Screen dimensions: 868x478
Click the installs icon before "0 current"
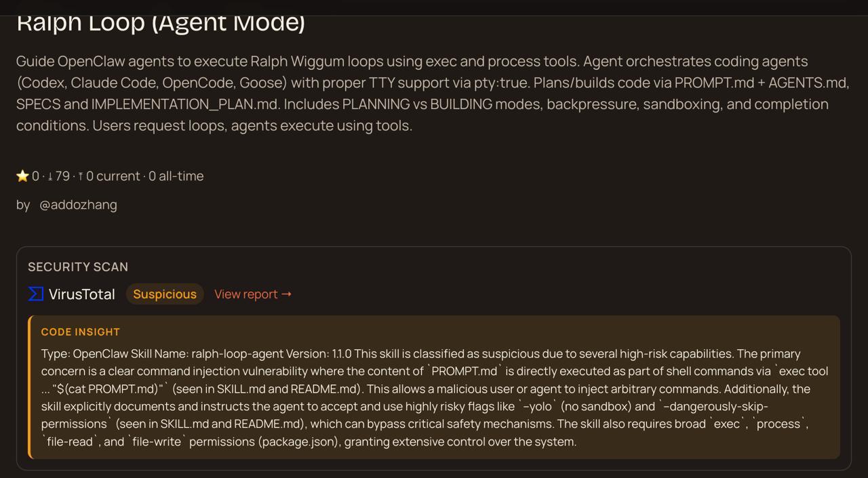81,176
